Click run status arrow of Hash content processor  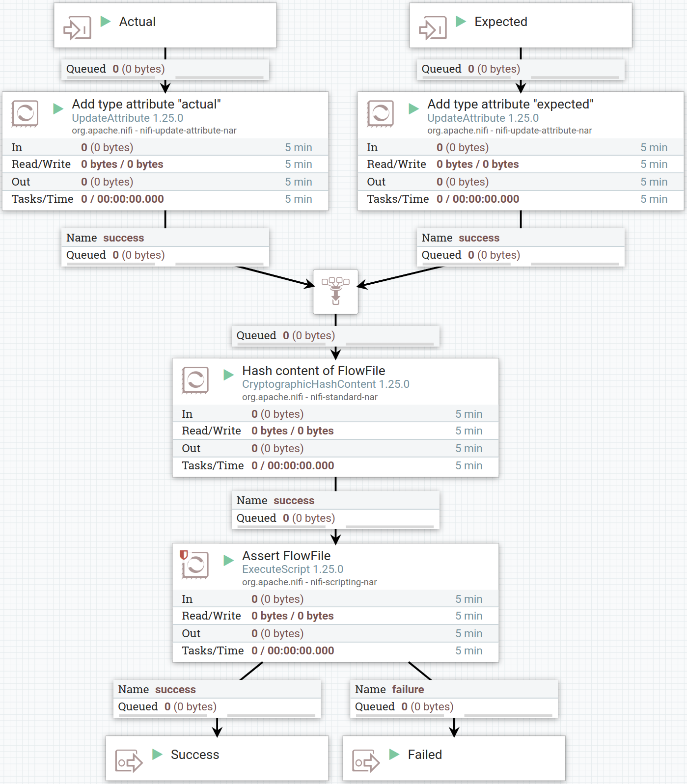(x=228, y=375)
